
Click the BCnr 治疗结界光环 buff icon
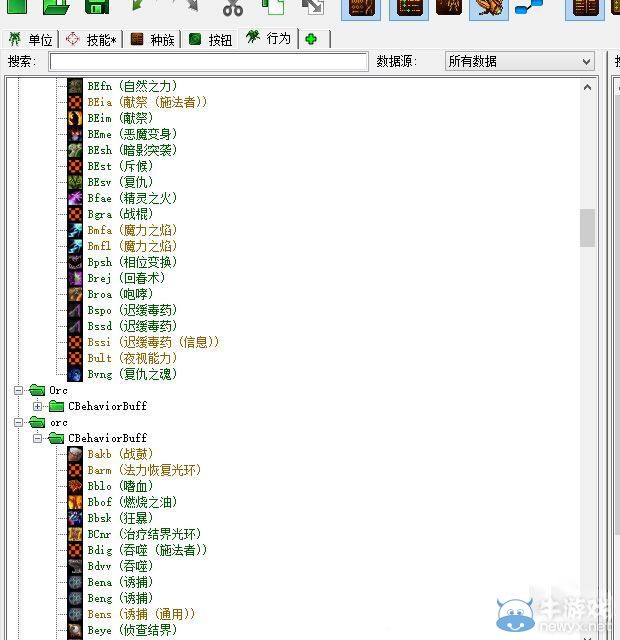(x=75, y=534)
